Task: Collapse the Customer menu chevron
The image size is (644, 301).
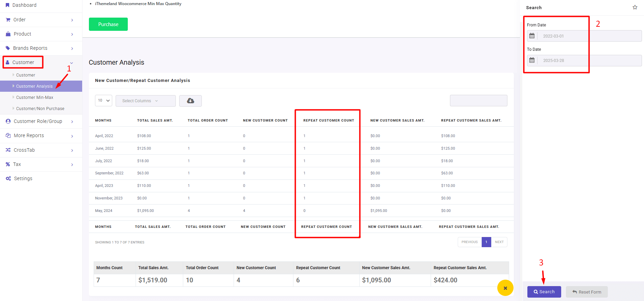Action: click(x=71, y=63)
